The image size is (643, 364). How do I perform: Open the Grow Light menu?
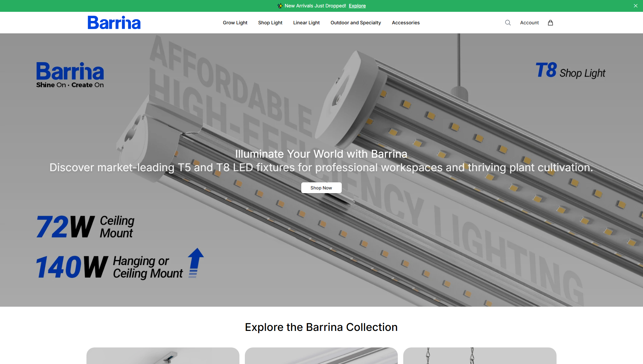click(235, 23)
